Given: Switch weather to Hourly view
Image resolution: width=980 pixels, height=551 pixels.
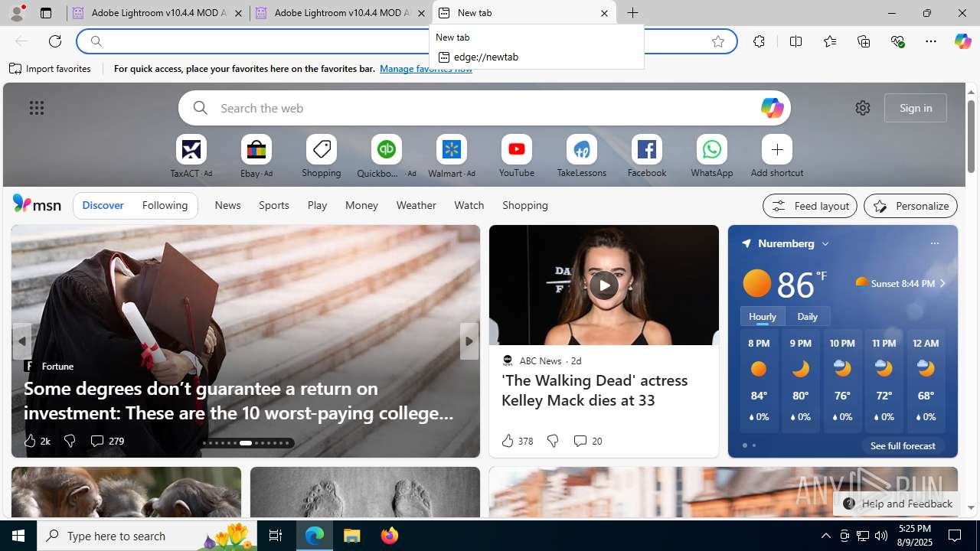Looking at the screenshot, I should [763, 316].
